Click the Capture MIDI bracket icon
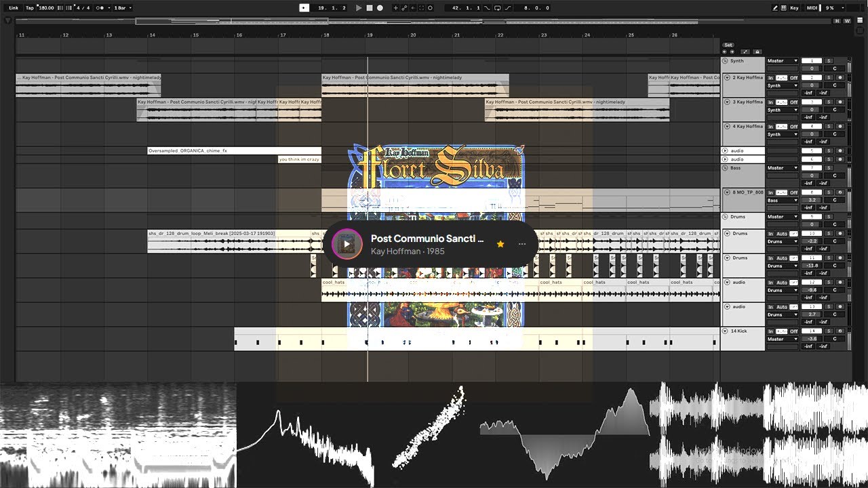The width and height of the screenshot is (868, 488). coord(421,8)
